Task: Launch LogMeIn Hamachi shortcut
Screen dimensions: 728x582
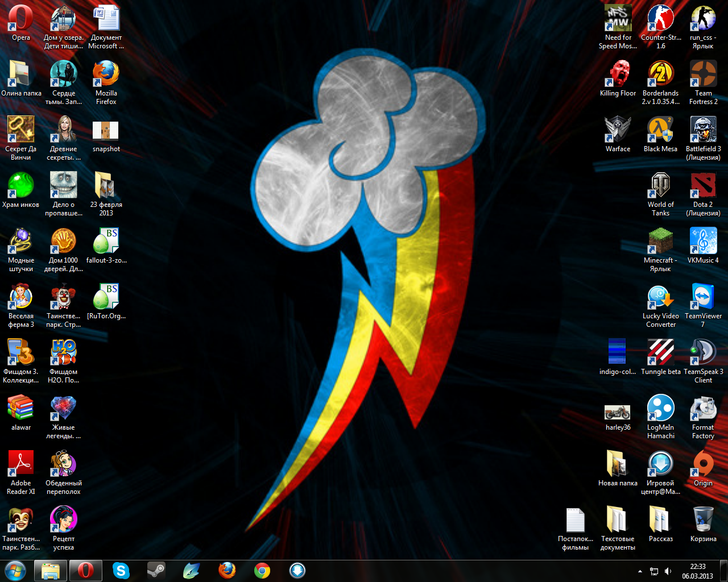Action: click(660, 417)
